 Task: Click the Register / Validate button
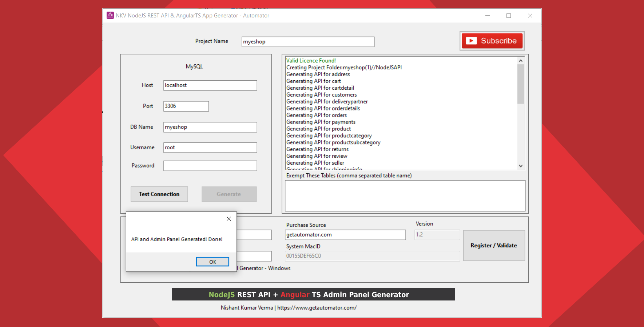point(494,246)
